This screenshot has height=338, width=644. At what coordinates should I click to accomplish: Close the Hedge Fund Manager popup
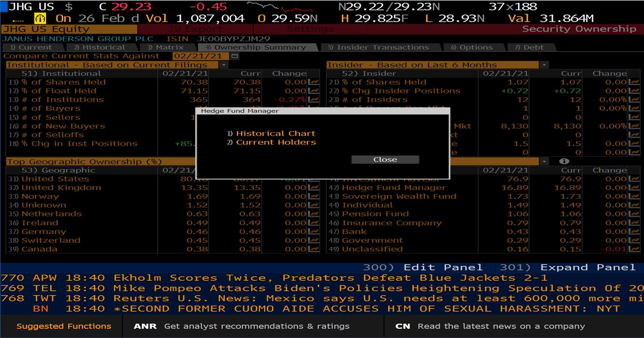[385, 160]
